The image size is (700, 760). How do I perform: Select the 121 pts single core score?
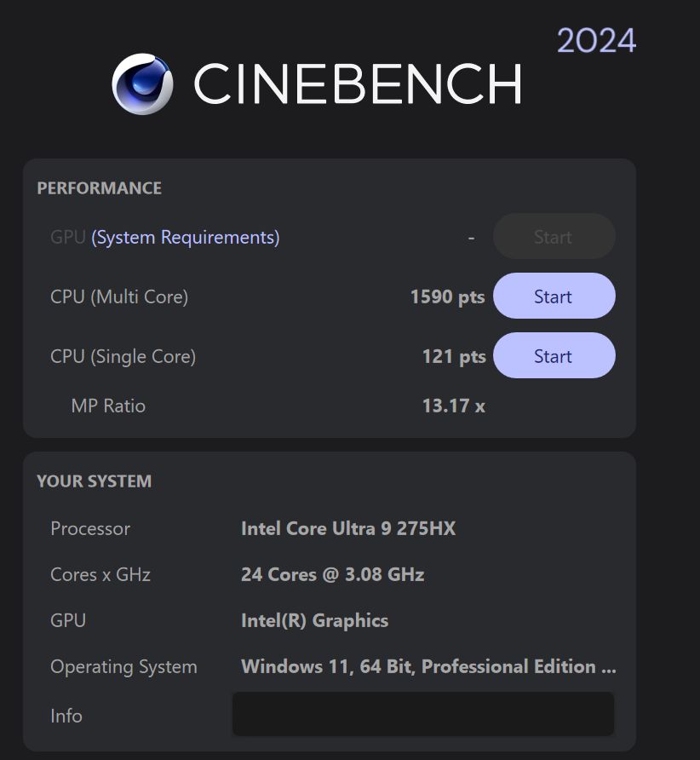click(453, 356)
